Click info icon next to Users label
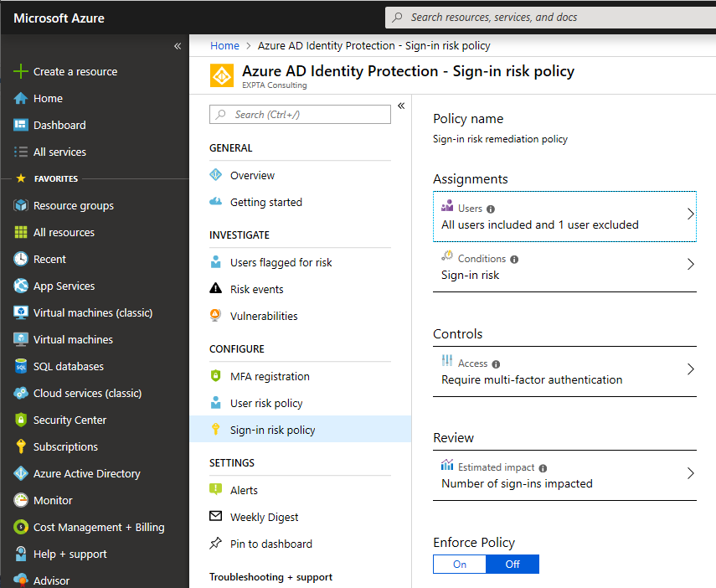This screenshot has width=716, height=588. point(491,209)
